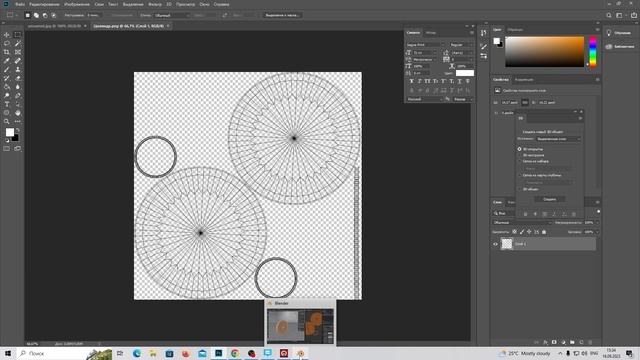This screenshot has width=640, height=360.
Task: Open the layer blend mode dropdown
Action: click(x=522, y=223)
